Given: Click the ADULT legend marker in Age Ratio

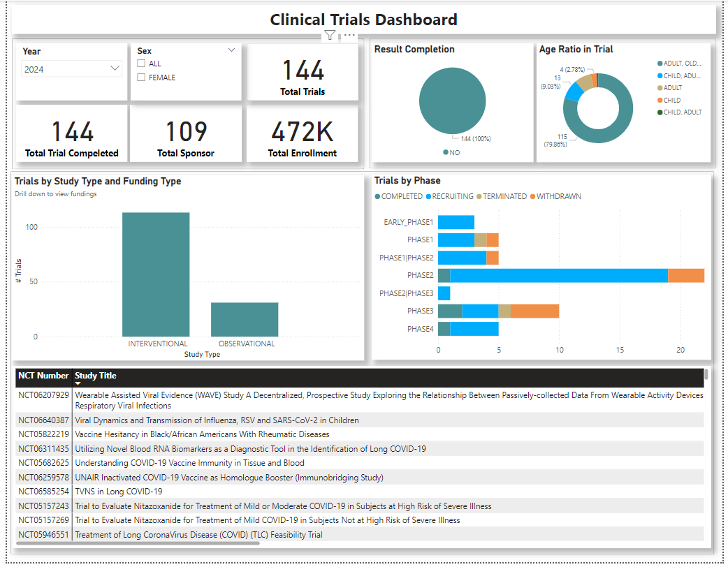Looking at the screenshot, I should pos(661,87).
